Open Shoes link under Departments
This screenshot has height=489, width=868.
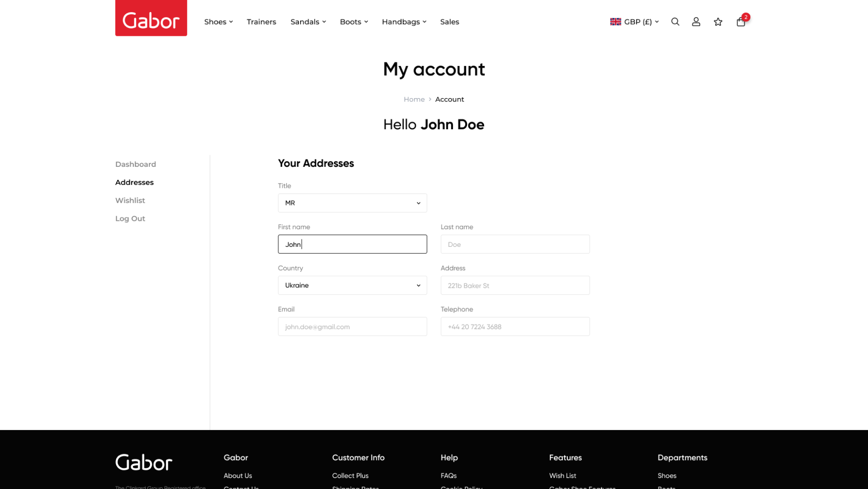(667, 476)
